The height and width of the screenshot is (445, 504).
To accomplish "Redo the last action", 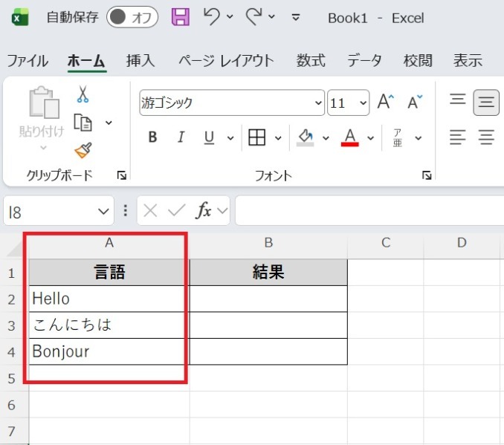I will 254,16.
